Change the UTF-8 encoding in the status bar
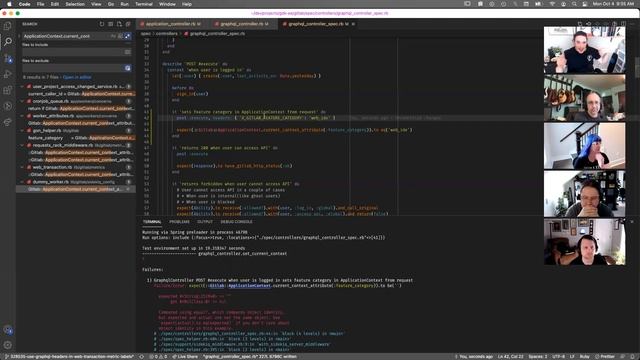The image size is (640, 360). tap(559, 357)
